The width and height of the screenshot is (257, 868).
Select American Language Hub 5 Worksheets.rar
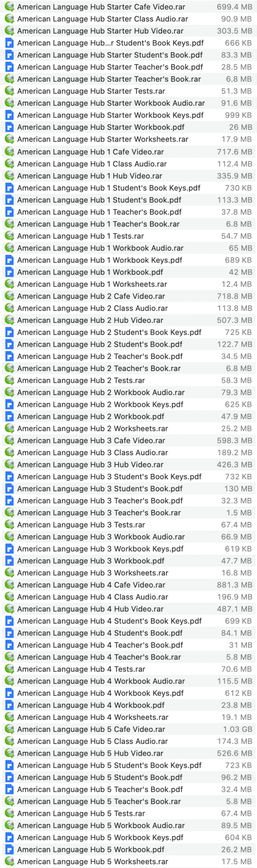pos(92,862)
